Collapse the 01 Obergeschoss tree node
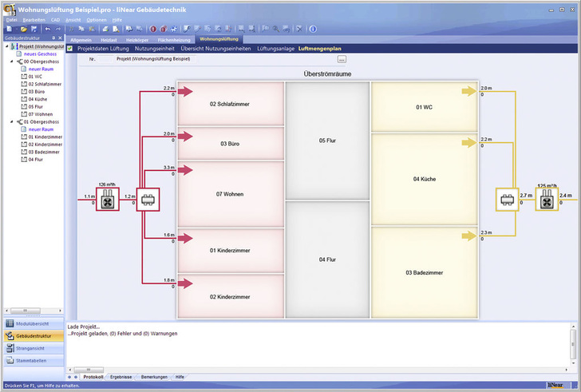This screenshot has height=392, width=581. [11, 121]
